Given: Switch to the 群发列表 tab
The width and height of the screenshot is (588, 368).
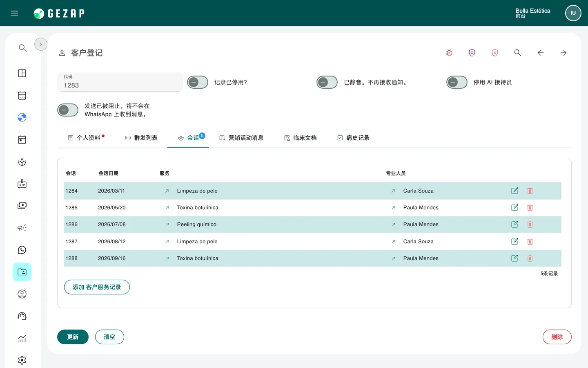Looking at the screenshot, I should pos(141,138).
